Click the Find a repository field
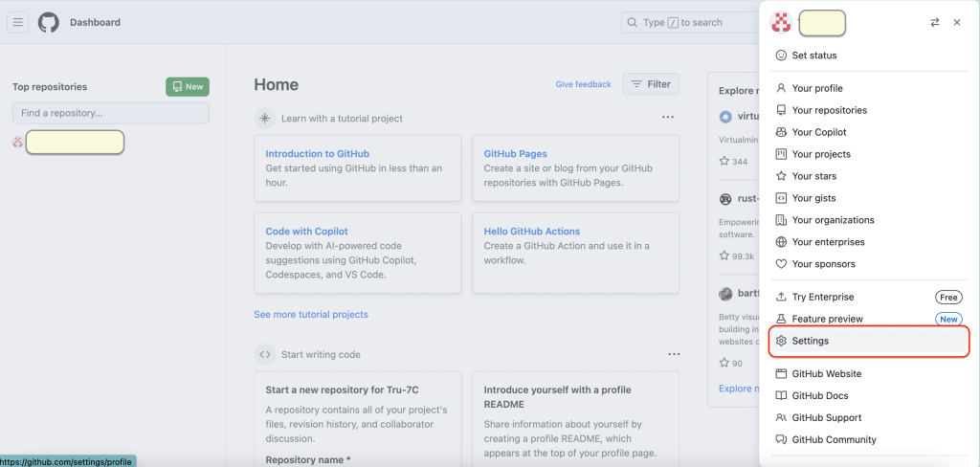Image resolution: width=980 pixels, height=467 pixels. click(110, 113)
